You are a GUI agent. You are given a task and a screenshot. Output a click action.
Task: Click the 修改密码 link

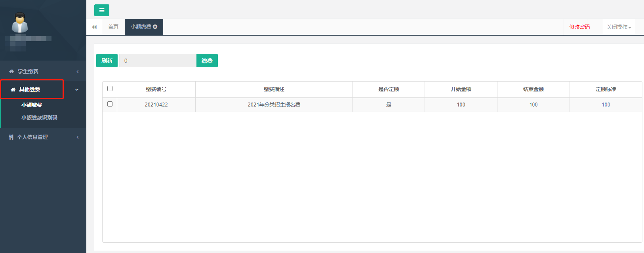point(579,27)
